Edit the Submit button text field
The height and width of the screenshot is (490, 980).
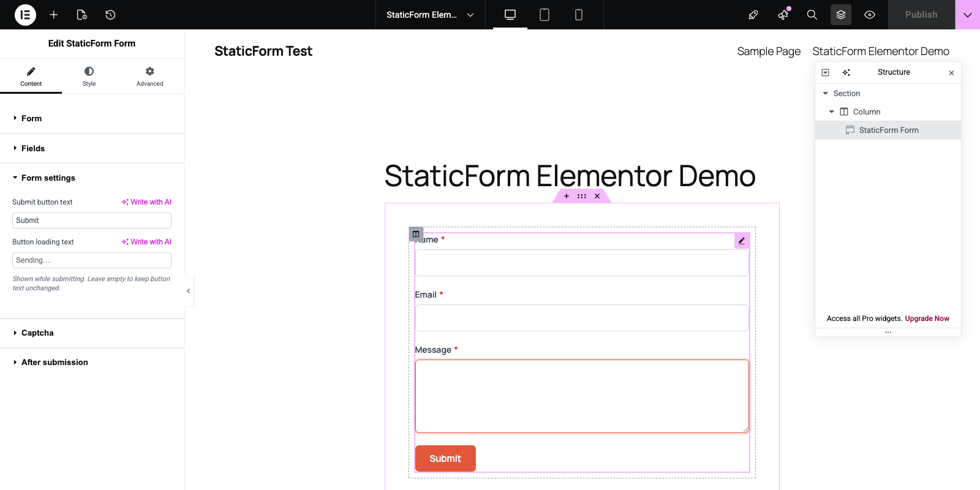coord(92,221)
